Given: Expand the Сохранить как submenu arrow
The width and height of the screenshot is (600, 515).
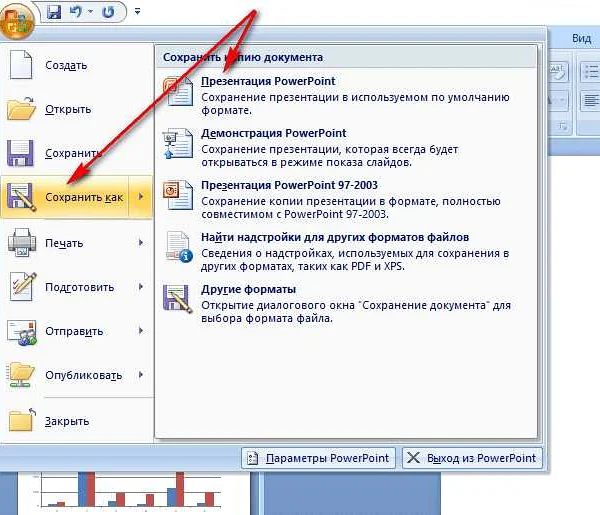Looking at the screenshot, I should click(x=141, y=198).
